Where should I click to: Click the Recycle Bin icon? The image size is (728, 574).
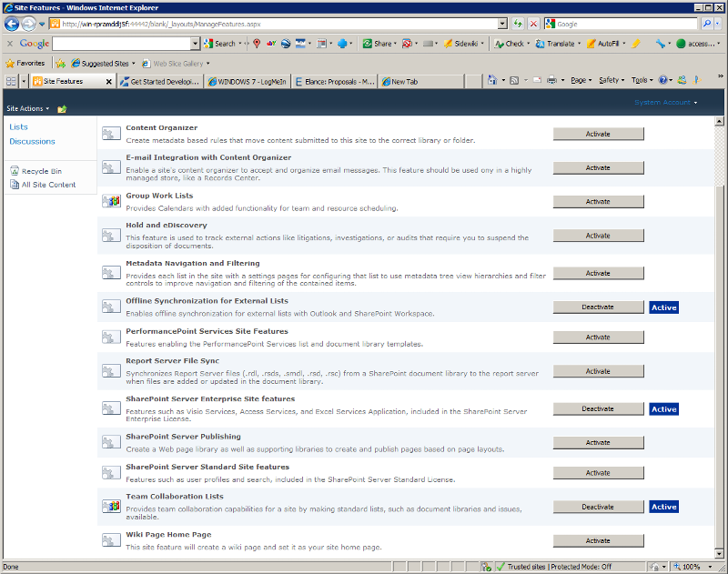15,171
